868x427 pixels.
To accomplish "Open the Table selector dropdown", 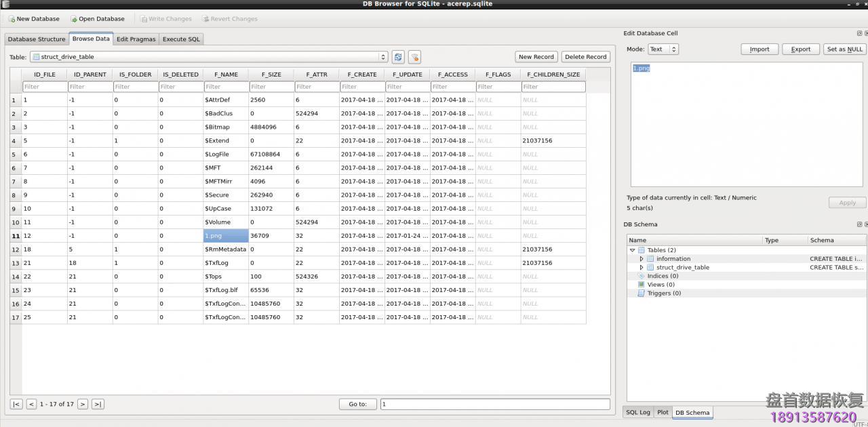I will coord(383,57).
